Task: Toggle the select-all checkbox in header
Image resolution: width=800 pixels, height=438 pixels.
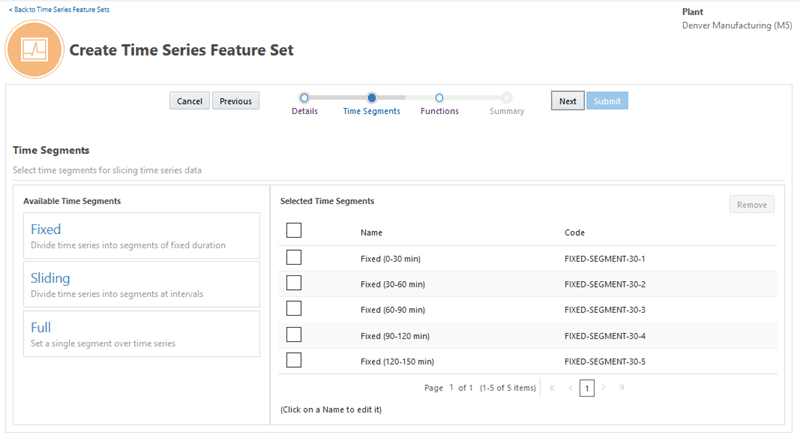Action: [294, 231]
